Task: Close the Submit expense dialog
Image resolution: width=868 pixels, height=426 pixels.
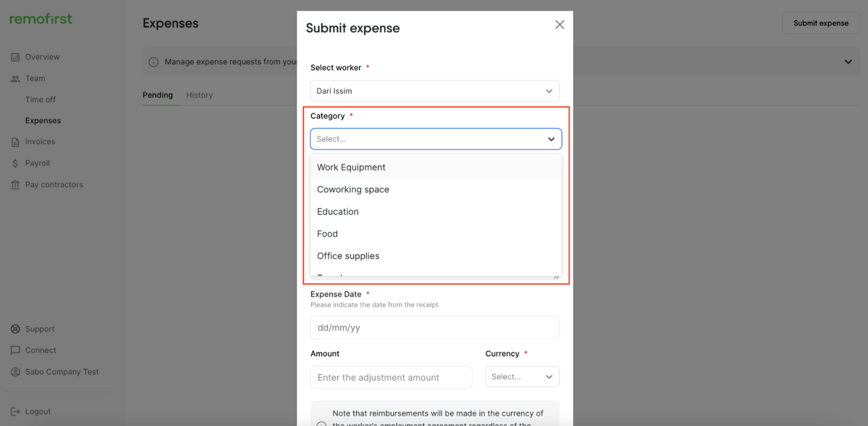Action: pos(559,25)
